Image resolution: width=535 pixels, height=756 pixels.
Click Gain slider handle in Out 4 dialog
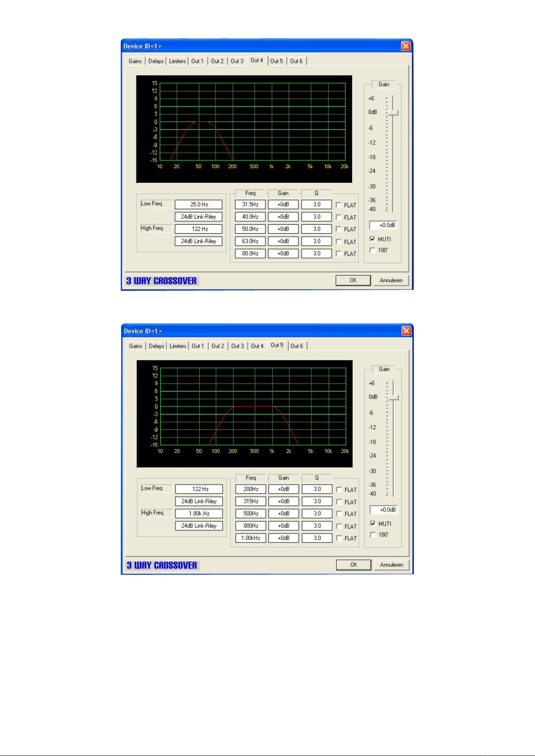[x=393, y=113]
